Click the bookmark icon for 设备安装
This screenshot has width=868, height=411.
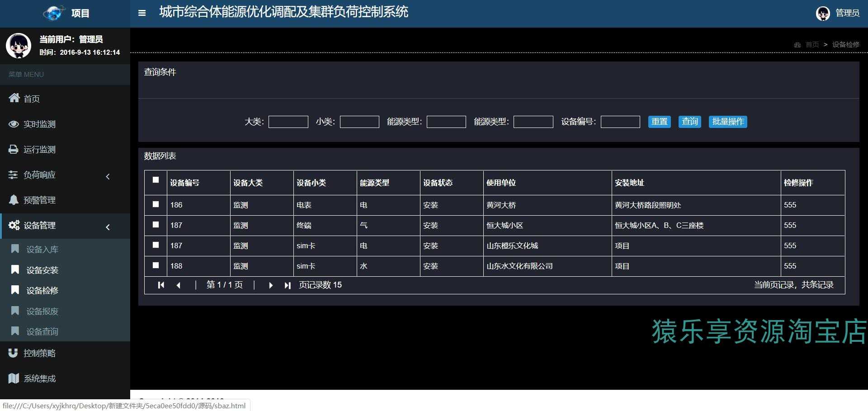click(x=15, y=269)
